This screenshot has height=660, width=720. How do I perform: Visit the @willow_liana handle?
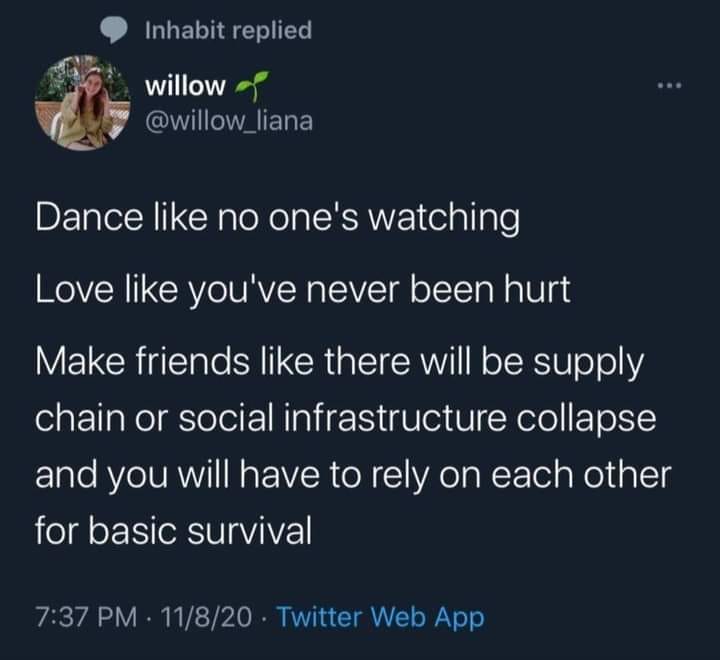(x=229, y=121)
